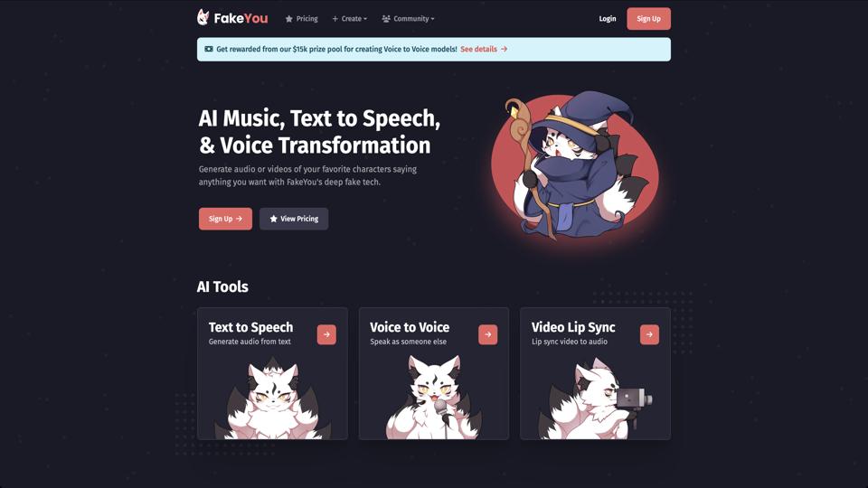Click the Login link
868x488 pixels.
click(608, 19)
